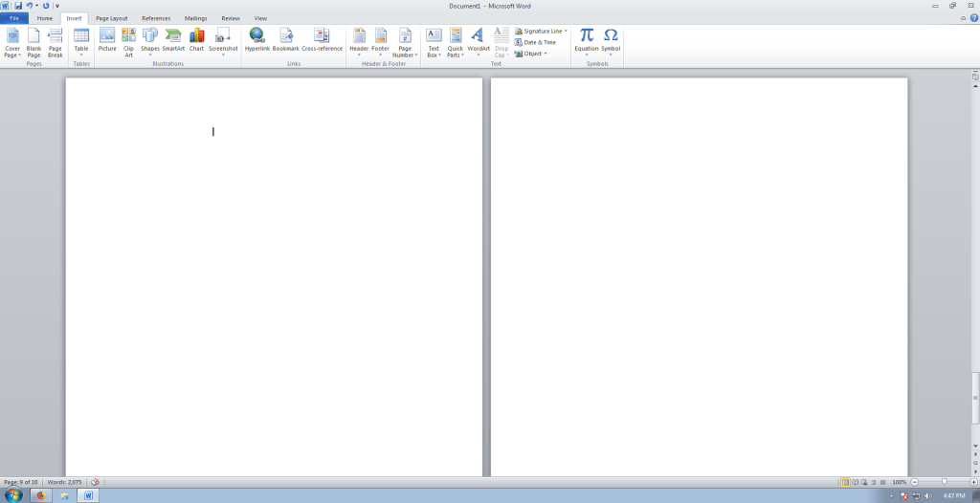Click the Cross-reference button
980x503 pixels.
[322, 41]
